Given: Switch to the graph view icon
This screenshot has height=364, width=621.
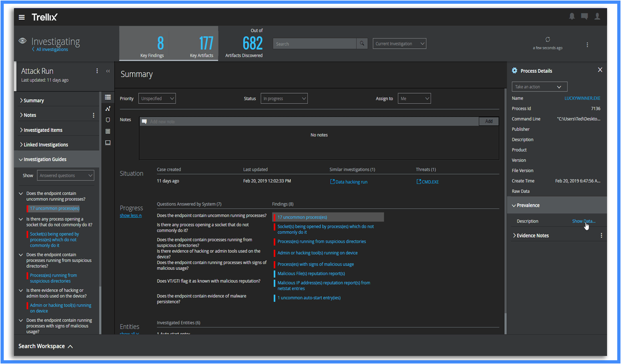Looking at the screenshot, I should [108, 109].
